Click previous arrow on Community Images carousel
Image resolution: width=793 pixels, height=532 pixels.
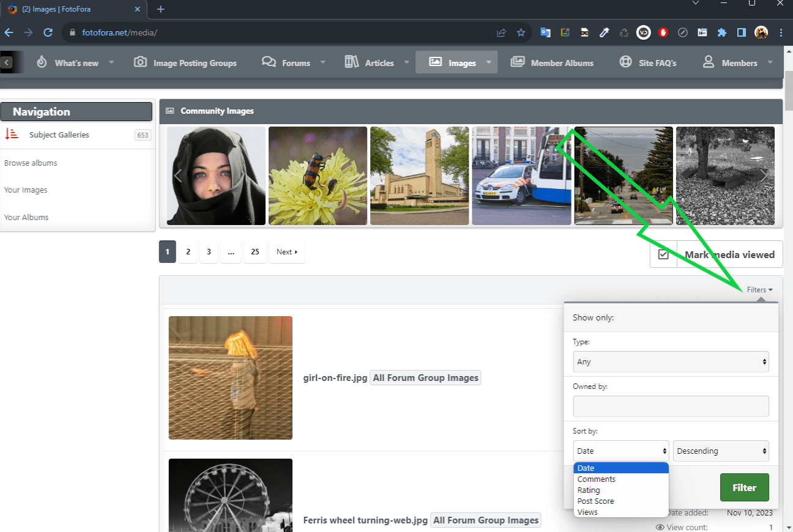pyautogui.click(x=178, y=176)
